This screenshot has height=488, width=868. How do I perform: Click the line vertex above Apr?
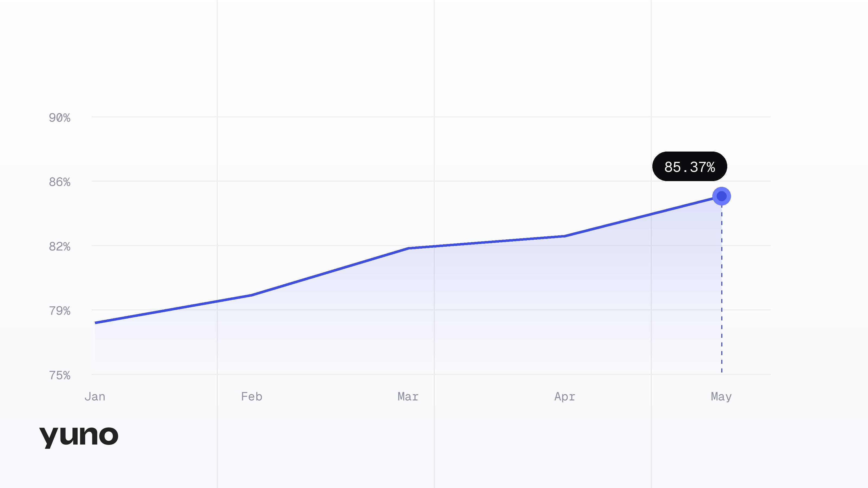(564, 236)
